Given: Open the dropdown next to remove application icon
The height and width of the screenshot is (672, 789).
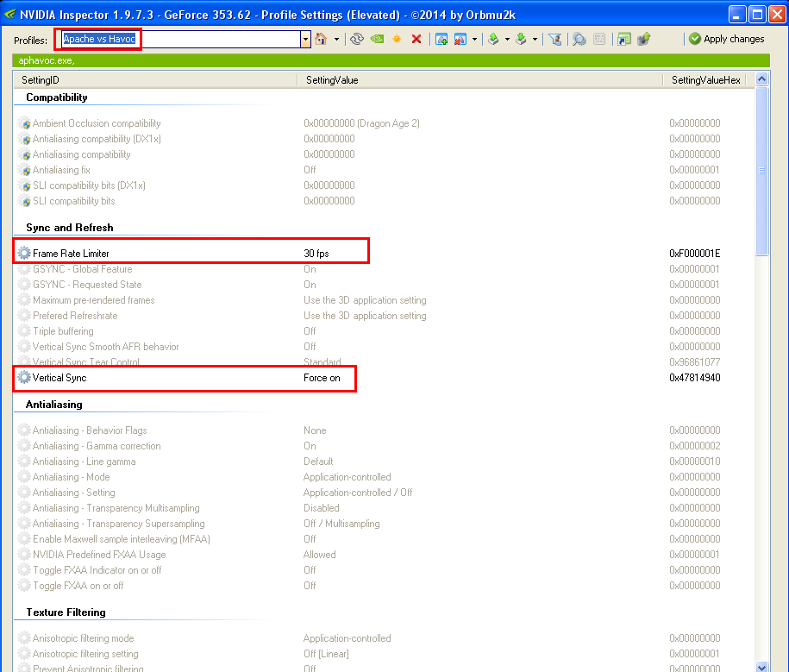Looking at the screenshot, I should point(474,40).
